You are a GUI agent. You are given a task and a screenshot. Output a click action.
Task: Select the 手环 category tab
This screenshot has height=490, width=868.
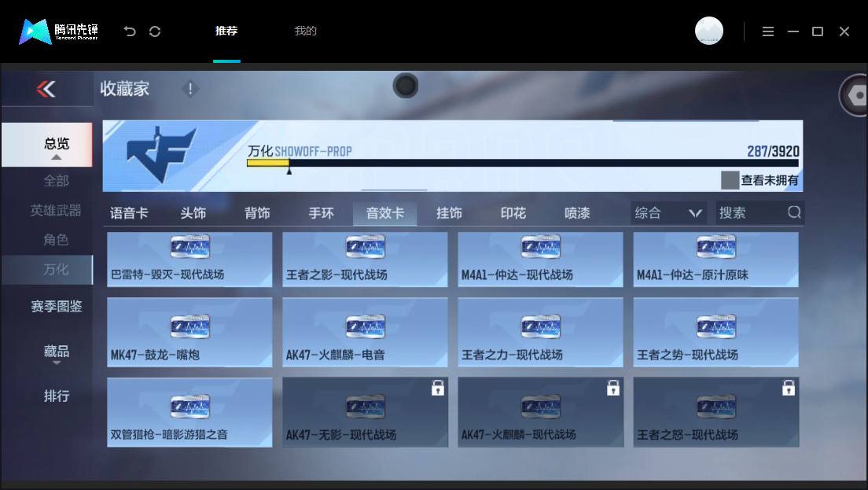pyautogui.click(x=321, y=213)
